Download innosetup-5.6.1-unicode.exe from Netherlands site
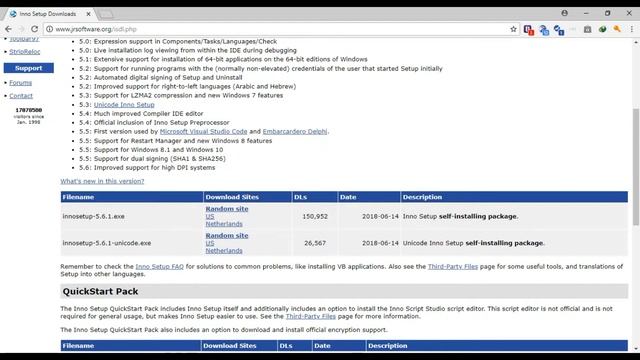Screen dimensions: 640x360 (224, 251)
